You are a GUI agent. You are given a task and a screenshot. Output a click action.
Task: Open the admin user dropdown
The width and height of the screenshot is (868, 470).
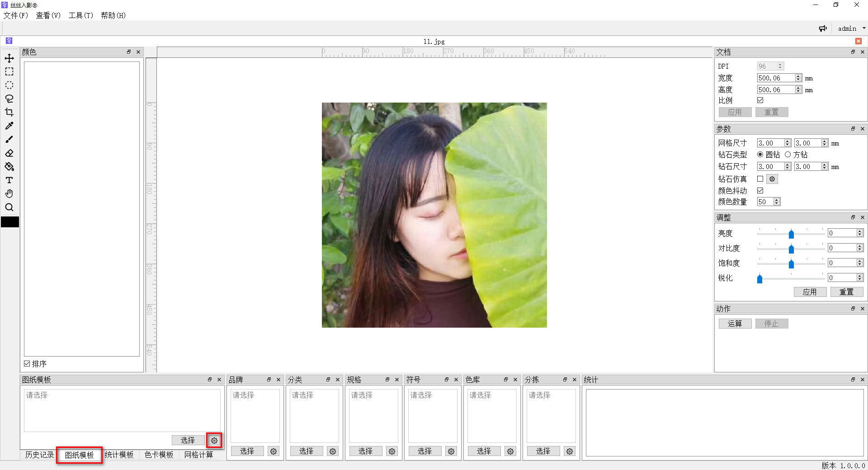[851, 28]
